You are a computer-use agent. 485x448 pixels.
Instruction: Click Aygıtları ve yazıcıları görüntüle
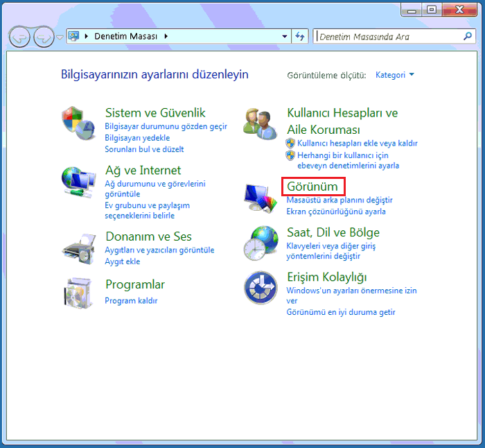coord(159,250)
